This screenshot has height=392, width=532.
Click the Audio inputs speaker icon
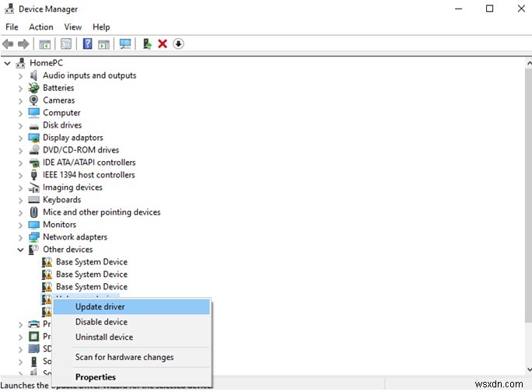[x=33, y=75]
